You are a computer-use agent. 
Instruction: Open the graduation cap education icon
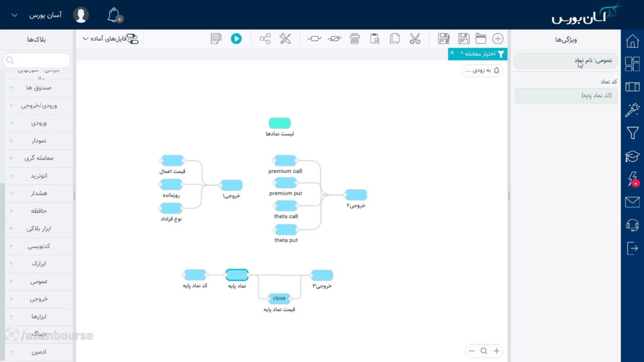pos(632,156)
